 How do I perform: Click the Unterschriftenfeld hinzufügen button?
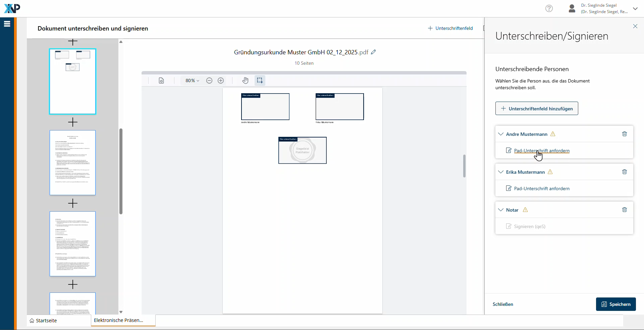coord(536,109)
